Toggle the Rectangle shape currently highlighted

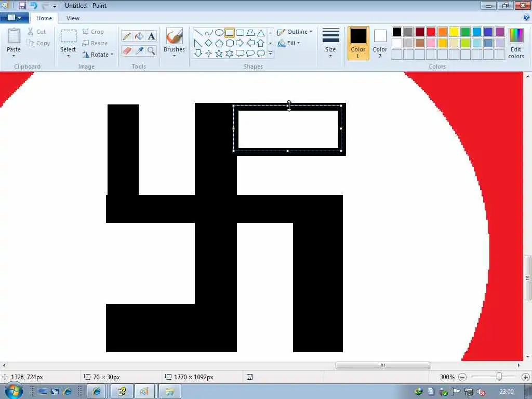click(229, 33)
